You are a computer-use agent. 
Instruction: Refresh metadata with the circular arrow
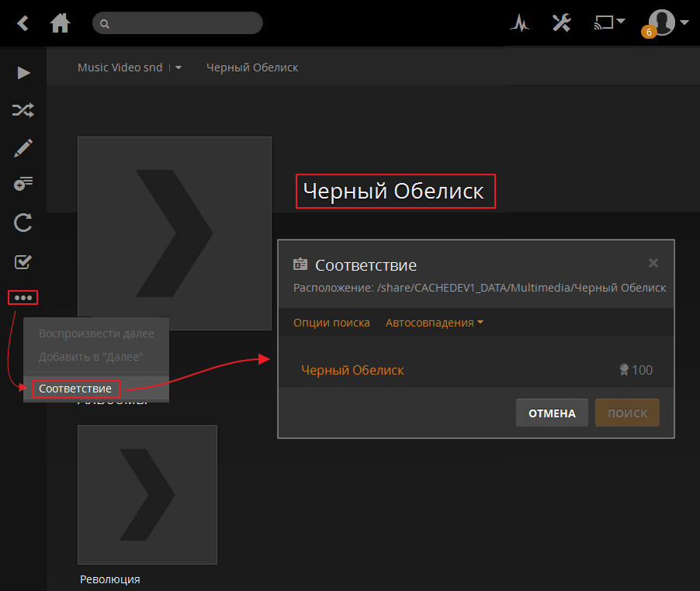tap(23, 223)
